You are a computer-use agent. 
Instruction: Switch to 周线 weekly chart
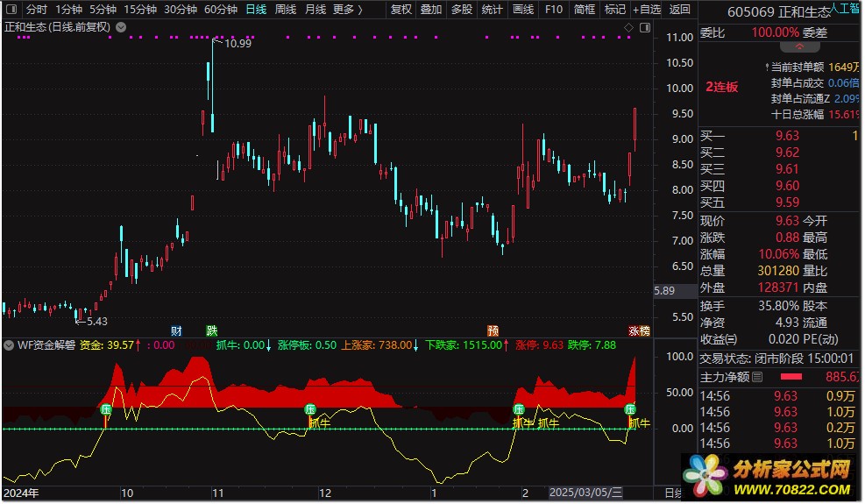(286, 10)
